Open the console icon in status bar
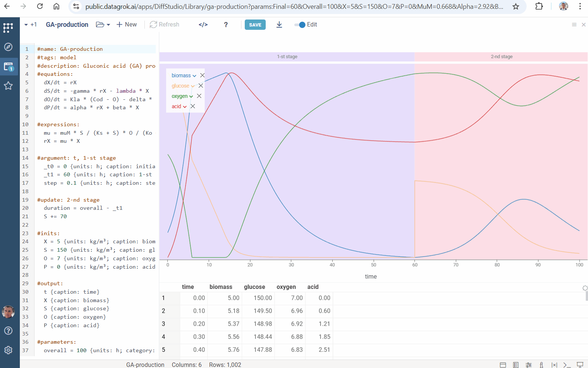588x368 pixels. point(567,365)
